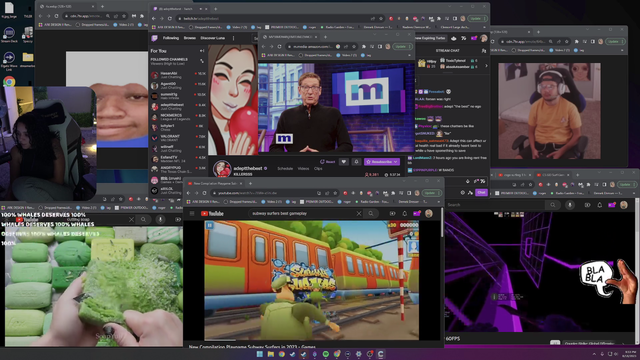Click the Maury video in the Amazon media window
The image size is (640, 360).
336,107
